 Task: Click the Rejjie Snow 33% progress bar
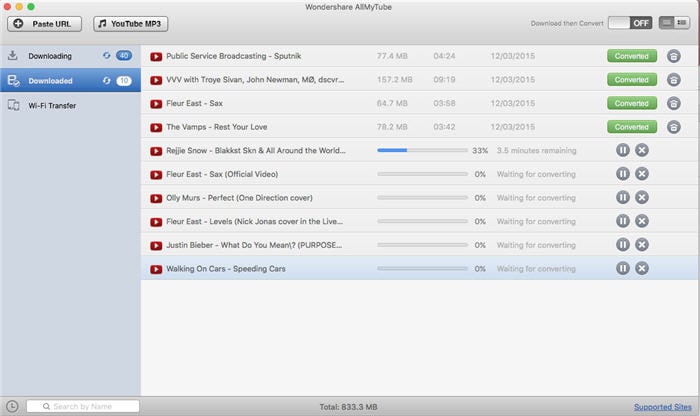click(422, 150)
